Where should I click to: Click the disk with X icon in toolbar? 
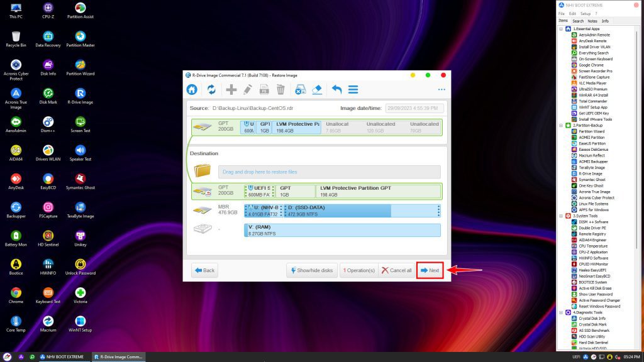(300, 89)
